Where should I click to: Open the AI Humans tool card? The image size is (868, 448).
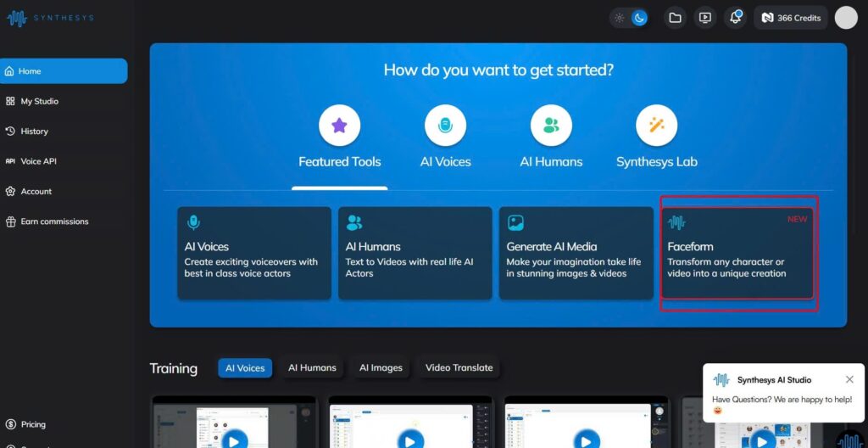(x=415, y=253)
